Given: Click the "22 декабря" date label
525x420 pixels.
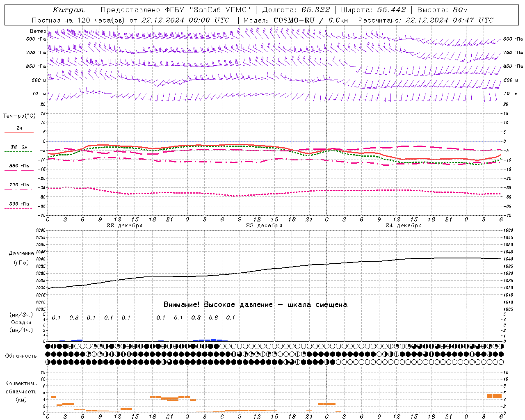Looking at the screenshot, I should [125, 226].
